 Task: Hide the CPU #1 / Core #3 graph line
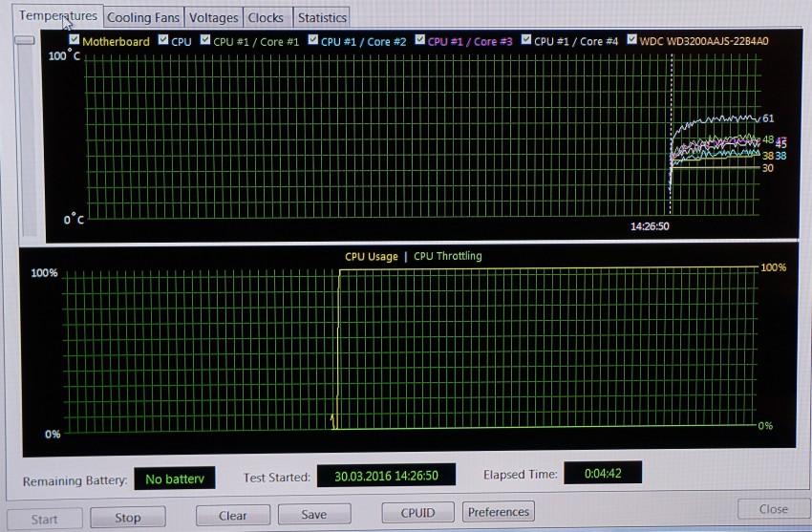coord(418,41)
